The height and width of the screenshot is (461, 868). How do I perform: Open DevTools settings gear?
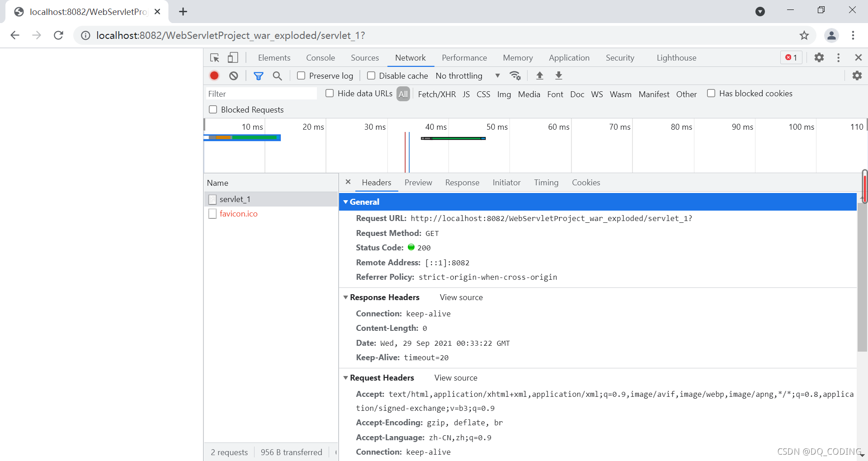(819, 57)
